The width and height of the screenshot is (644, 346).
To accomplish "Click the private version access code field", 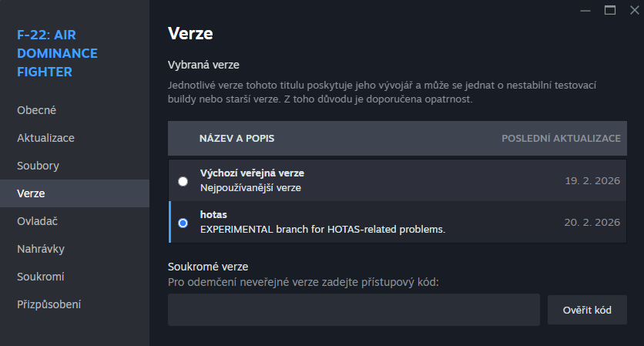I will 354,310.
